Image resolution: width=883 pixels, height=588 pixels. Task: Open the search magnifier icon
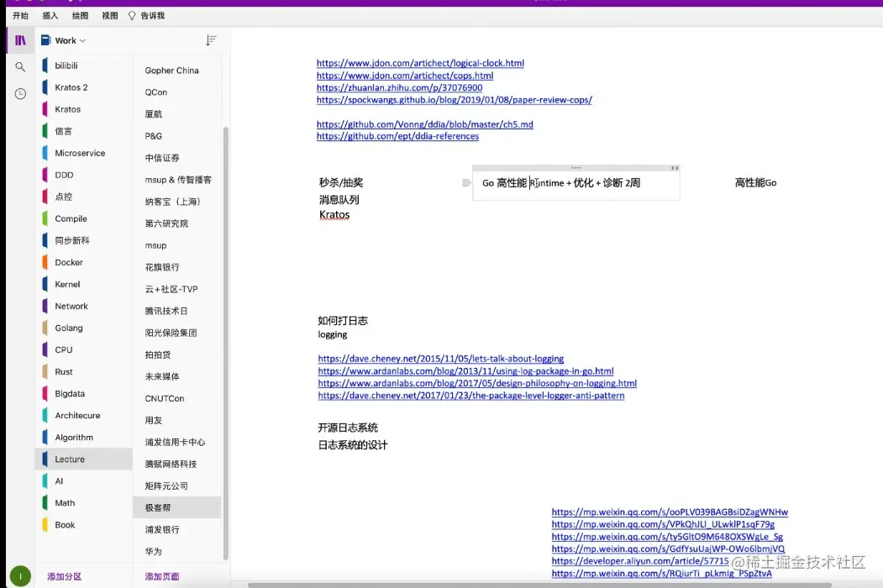(20, 67)
